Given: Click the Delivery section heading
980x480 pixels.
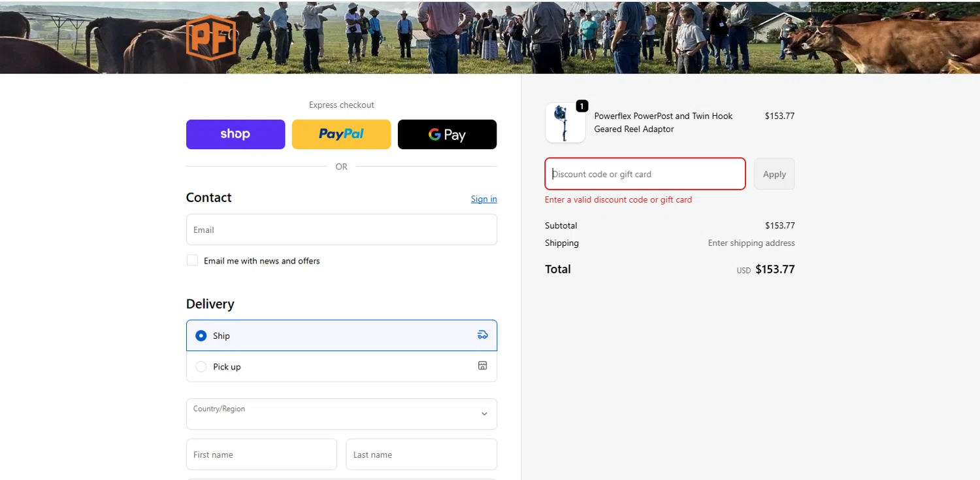Looking at the screenshot, I should click(210, 304).
